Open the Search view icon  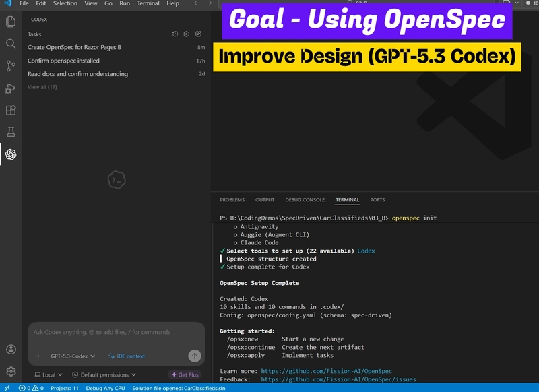pyautogui.click(x=11, y=44)
